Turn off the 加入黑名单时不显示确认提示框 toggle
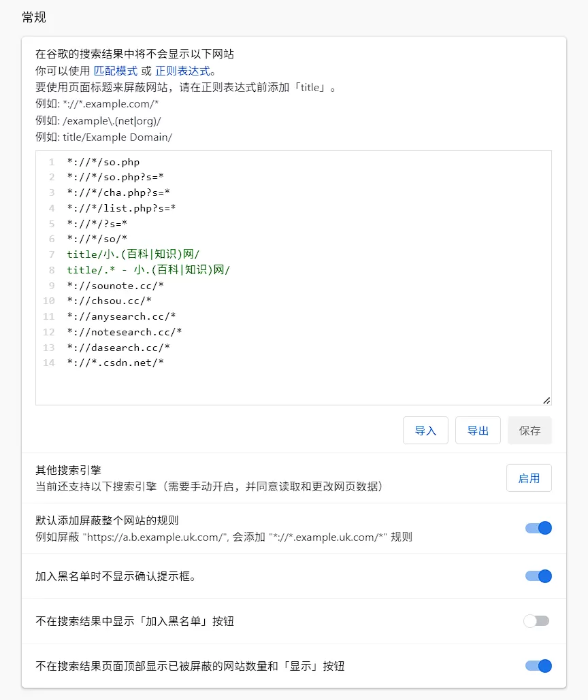The image size is (588, 700). pyautogui.click(x=538, y=576)
